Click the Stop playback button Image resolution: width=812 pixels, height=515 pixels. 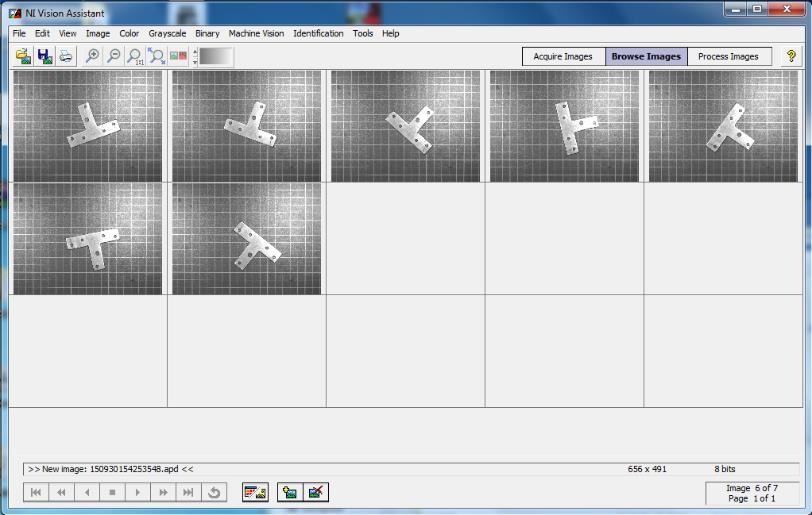coord(112,492)
